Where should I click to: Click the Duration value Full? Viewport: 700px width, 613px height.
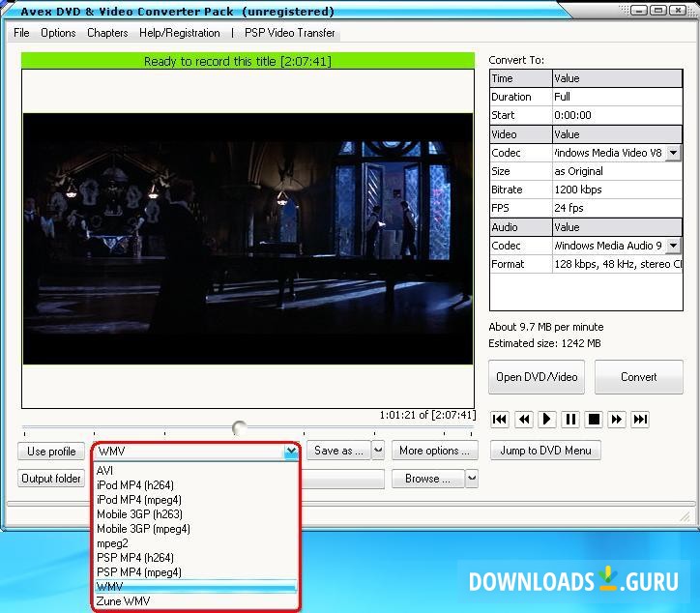(x=617, y=97)
